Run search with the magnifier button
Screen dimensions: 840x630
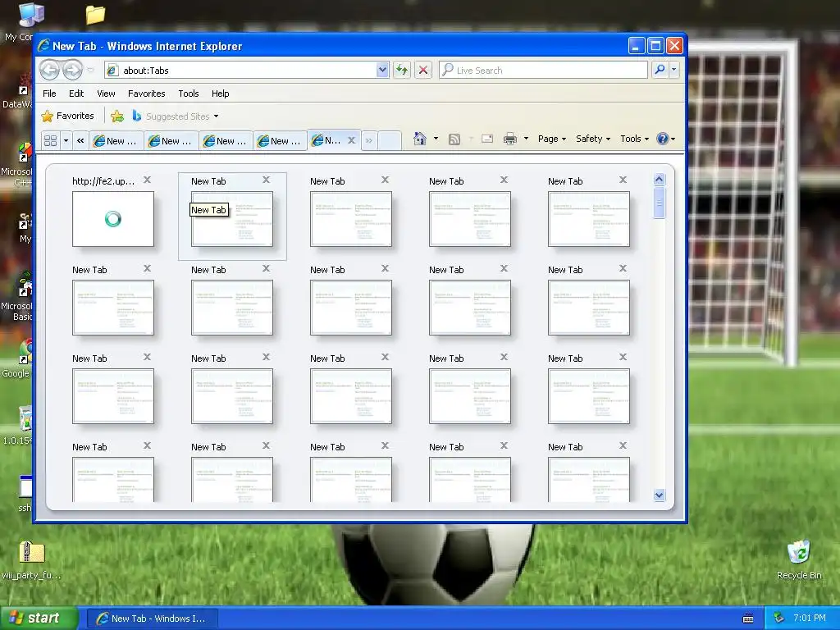click(660, 70)
